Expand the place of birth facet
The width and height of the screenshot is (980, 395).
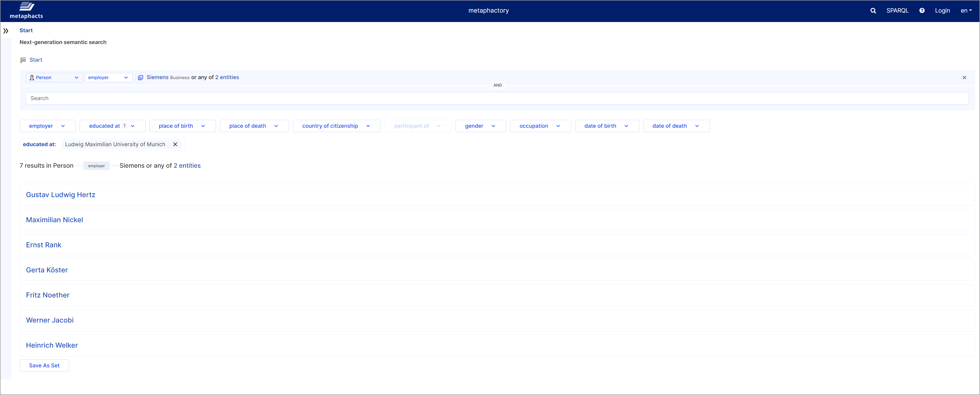point(182,126)
